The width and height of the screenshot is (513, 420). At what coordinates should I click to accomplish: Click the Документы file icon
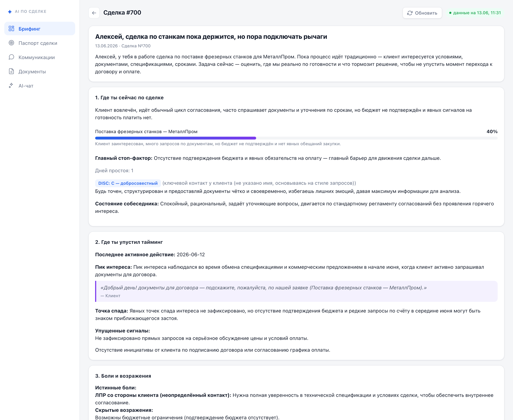pos(11,71)
